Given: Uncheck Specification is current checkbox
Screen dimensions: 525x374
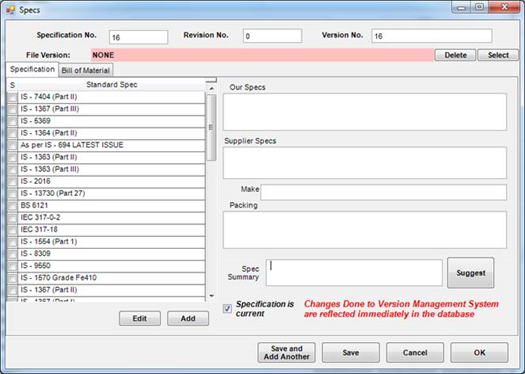Looking at the screenshot, I should pyautogui.click(x=227, y=308).
